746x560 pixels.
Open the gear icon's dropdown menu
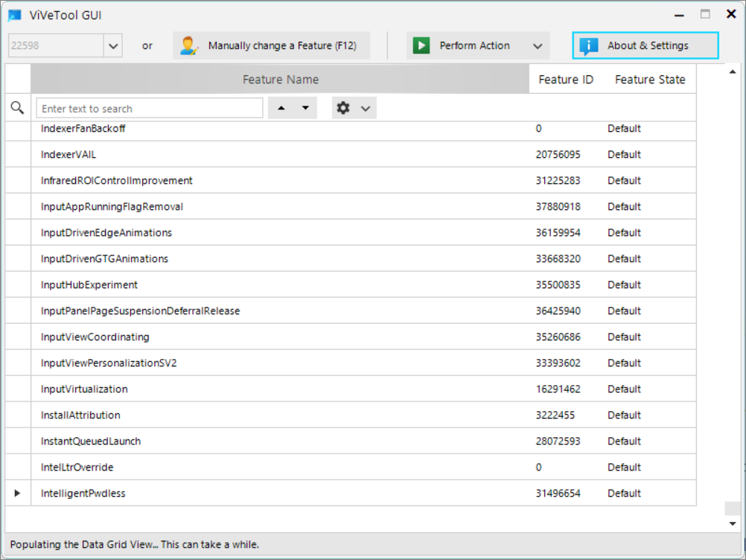364,107
